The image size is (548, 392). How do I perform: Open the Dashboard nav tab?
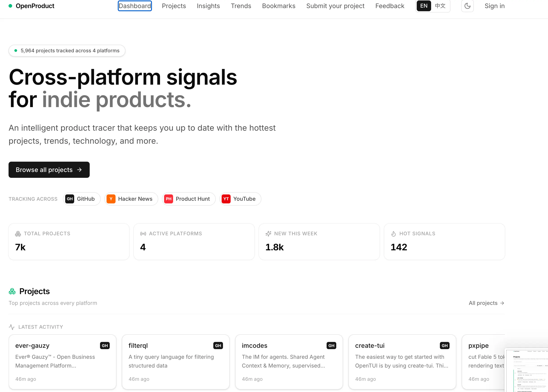(135, 6)
